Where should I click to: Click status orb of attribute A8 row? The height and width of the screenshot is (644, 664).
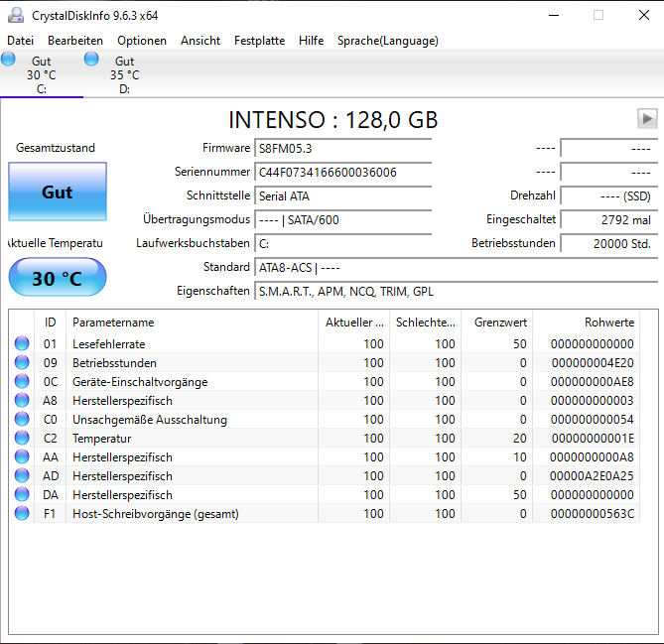(22, 400)
